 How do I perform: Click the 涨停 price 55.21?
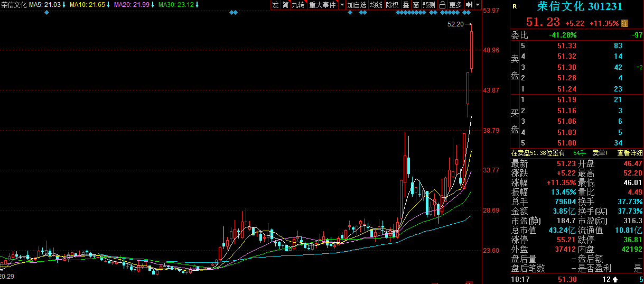[x=566, y=240]
